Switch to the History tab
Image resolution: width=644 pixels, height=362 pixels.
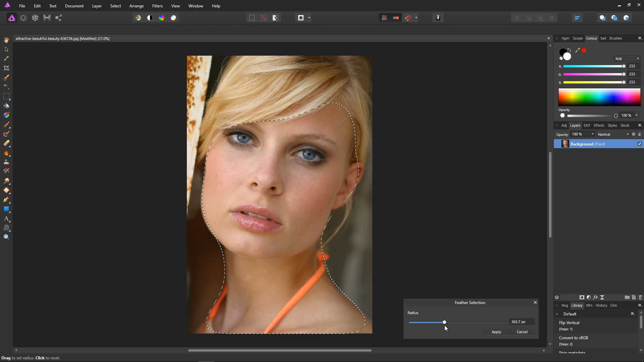click(601, 305)
